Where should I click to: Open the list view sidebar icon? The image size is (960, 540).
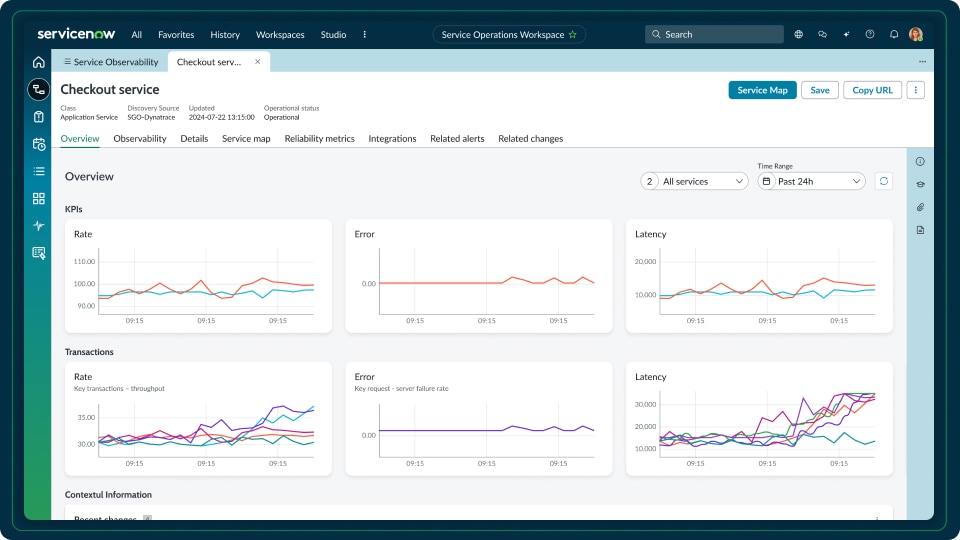[x=39, y=171]
